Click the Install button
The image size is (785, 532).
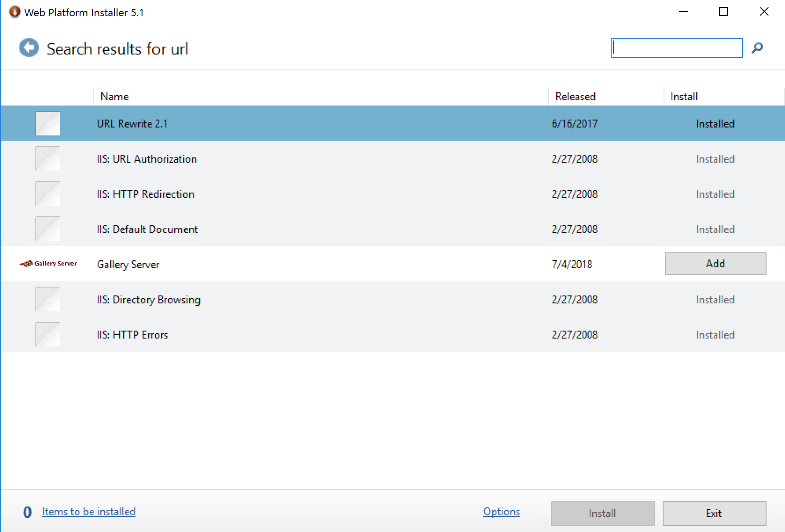[602, 513]
